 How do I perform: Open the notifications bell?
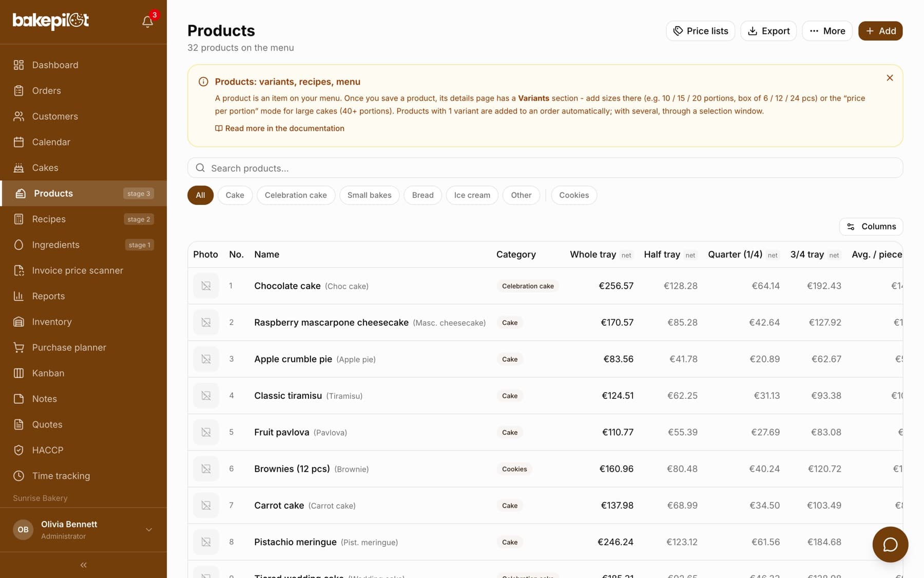[x=147, y=22]
